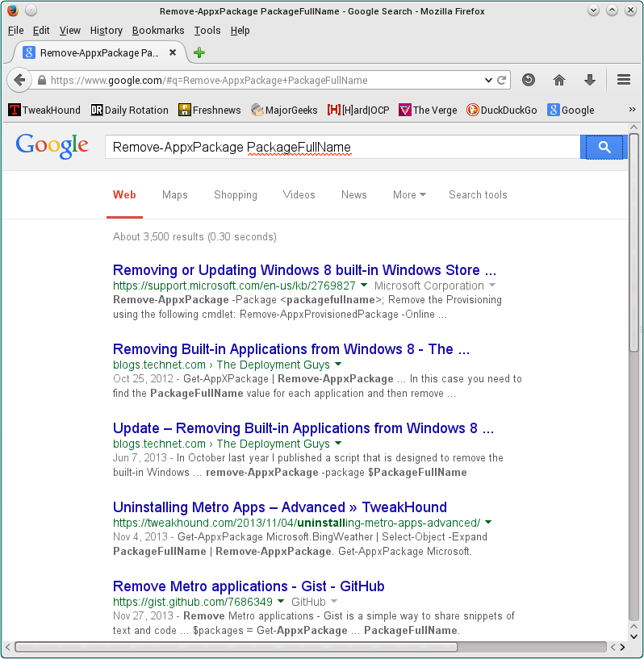Go to the home page icon
The width and height of the screenshot is (644, 659).
[559, 80]
